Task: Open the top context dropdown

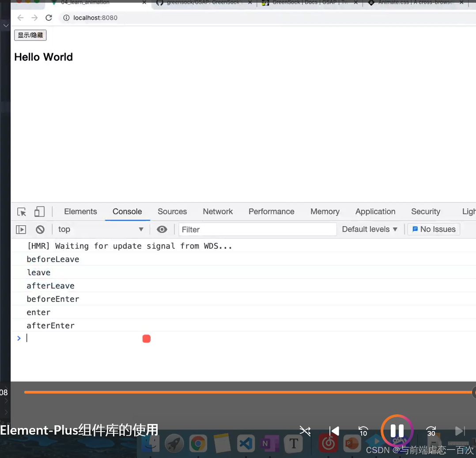Action: pyautogui.click(x=101, y=229)
